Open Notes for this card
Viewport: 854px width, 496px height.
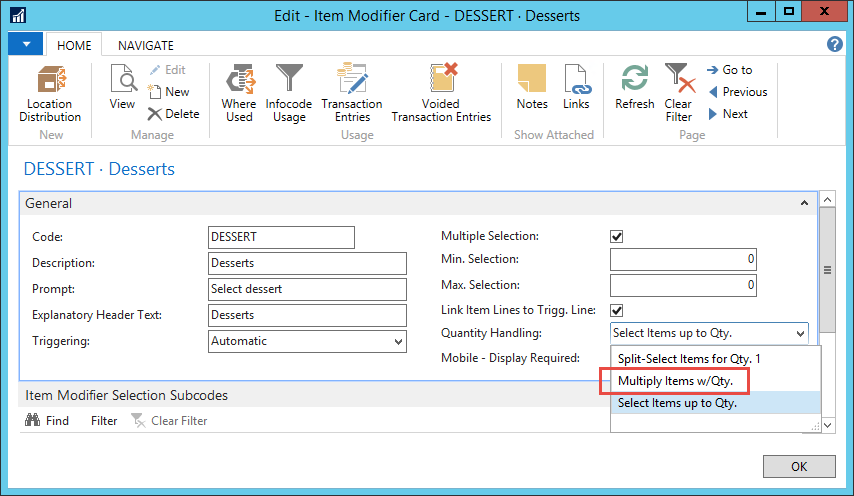[x=531, y=80]
